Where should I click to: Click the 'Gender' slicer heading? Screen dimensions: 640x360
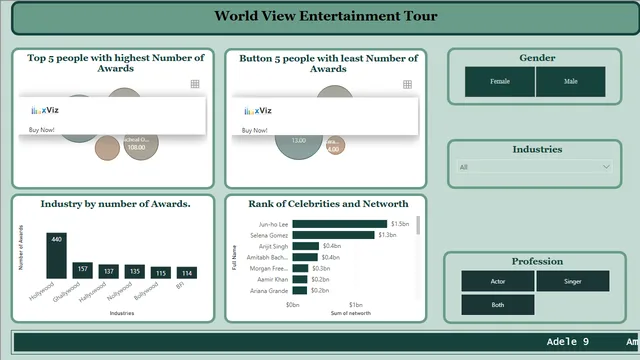(x=537, y=58)
